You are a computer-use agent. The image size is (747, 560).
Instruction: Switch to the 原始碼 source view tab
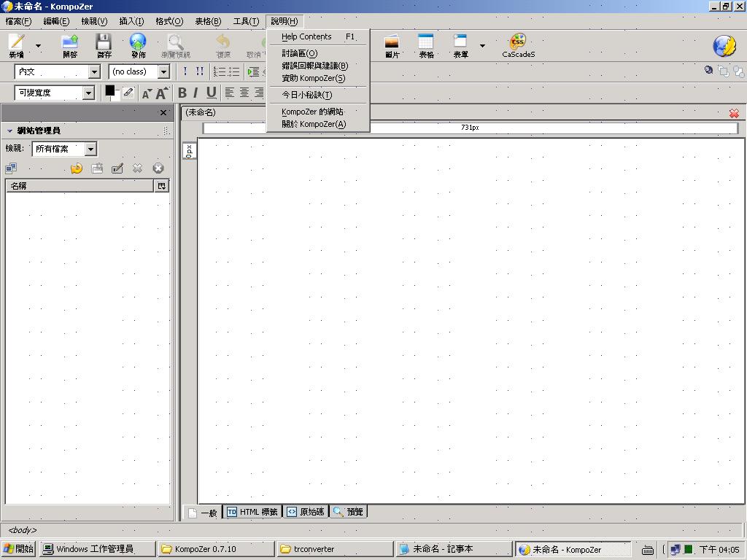(305, 512)
